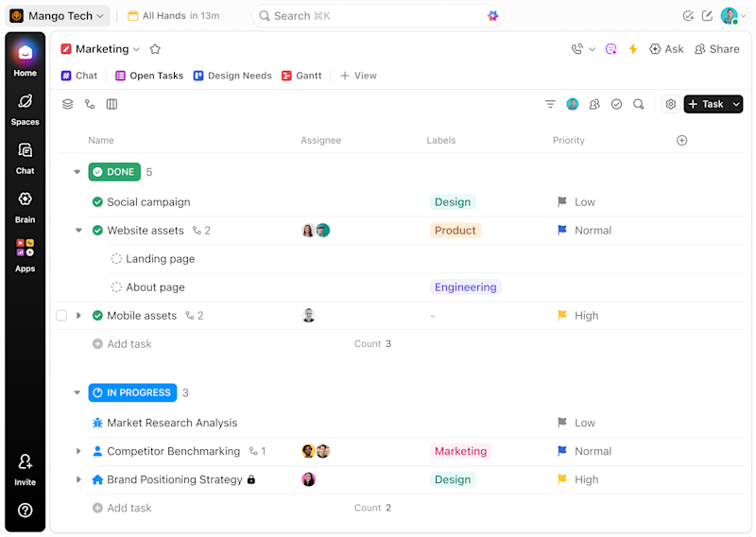
Task: Click the Apps sidebar icon
Action: click(26, 256)
